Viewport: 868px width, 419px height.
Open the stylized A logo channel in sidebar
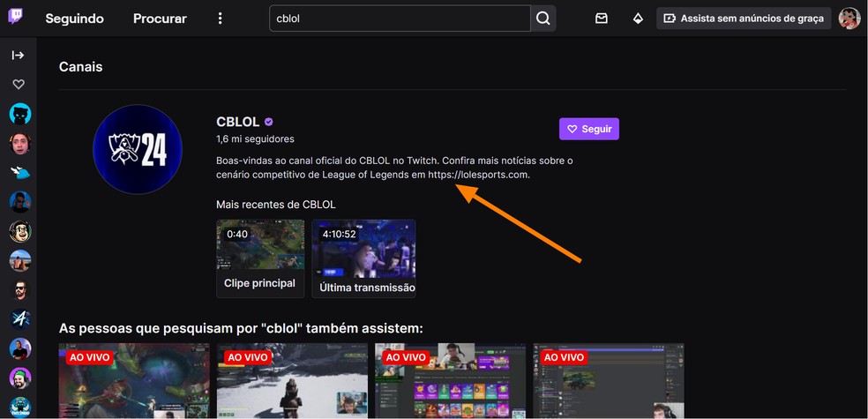(x=20, y=319)
